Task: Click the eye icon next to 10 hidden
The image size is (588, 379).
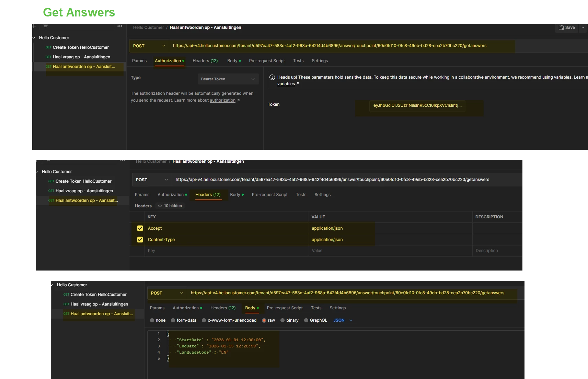Action: pyautogui.click(x=160, y=206)
